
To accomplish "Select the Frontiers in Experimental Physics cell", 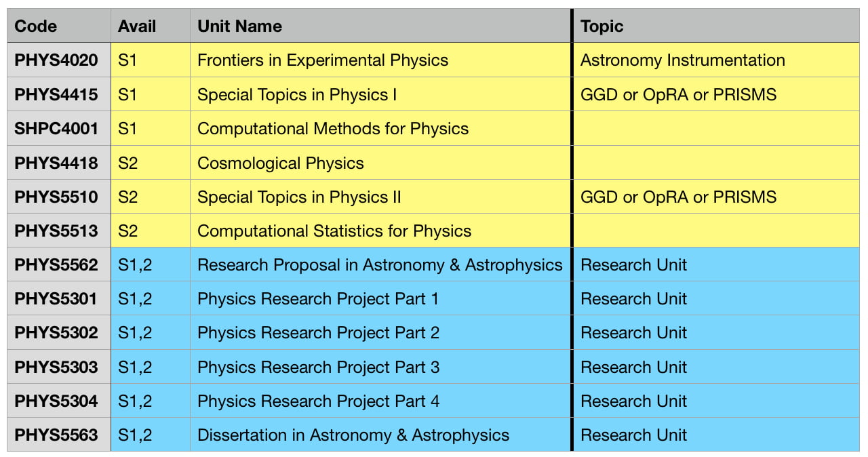I will (x=323, y=60).
